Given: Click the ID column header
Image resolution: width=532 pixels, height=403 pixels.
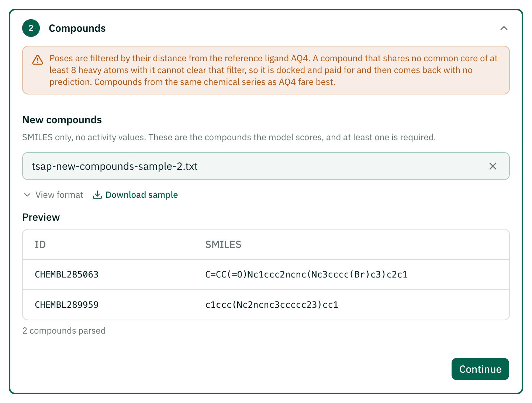Looking at the screenshot, I should point(40,245).
